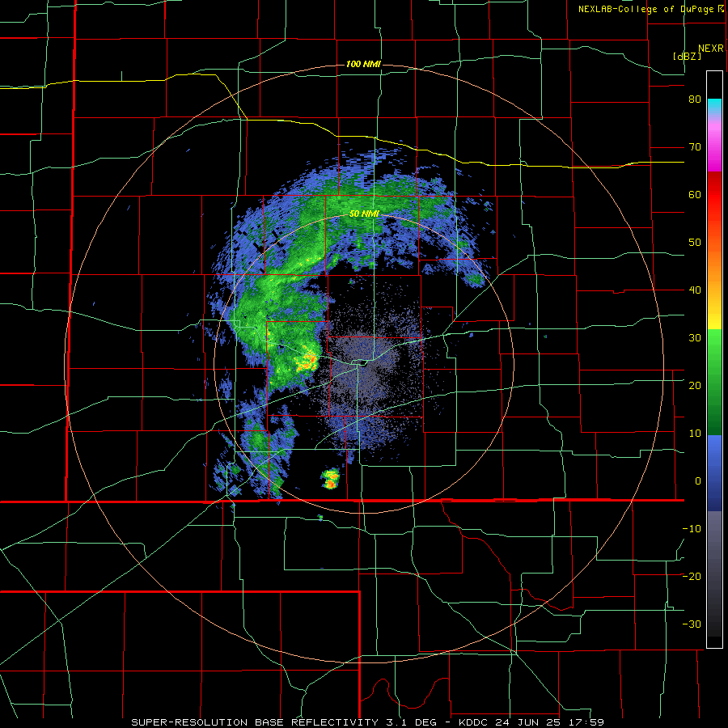Click the 60 dBZ legend value
The image size is (728, 728).
coord(695,194)
